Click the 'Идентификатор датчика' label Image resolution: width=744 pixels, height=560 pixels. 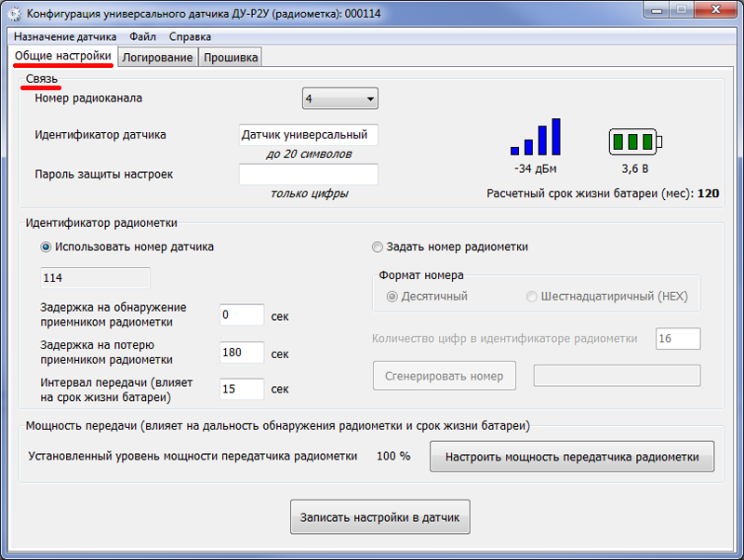(x=100, y=135)
